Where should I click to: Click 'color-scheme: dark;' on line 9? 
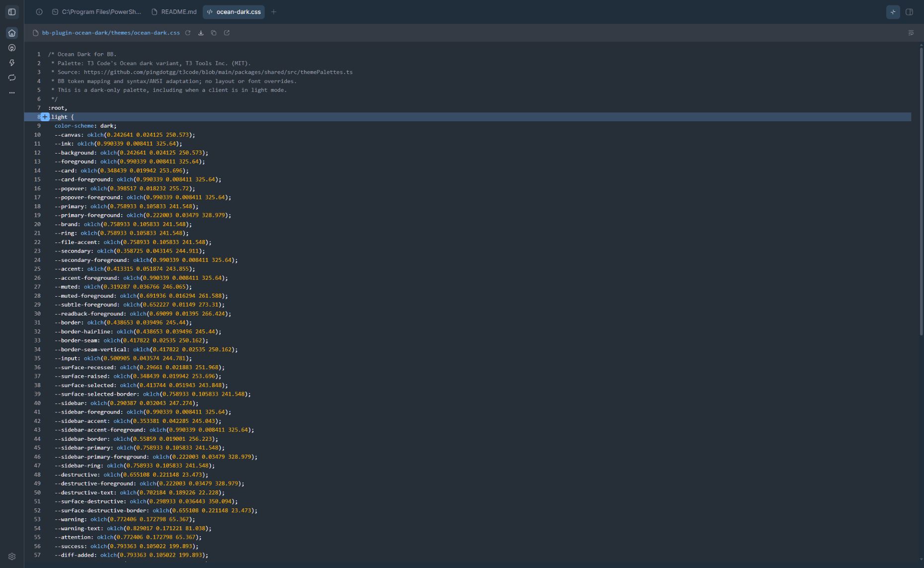[x=85, y=126]
